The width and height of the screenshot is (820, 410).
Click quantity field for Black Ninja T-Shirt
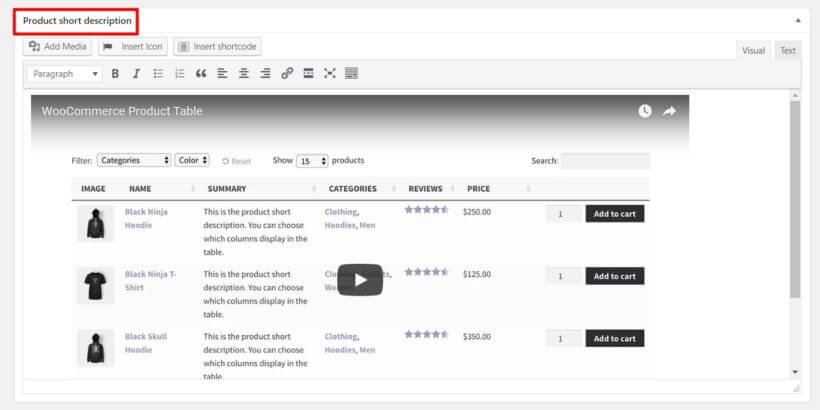(x=563, y=276)
